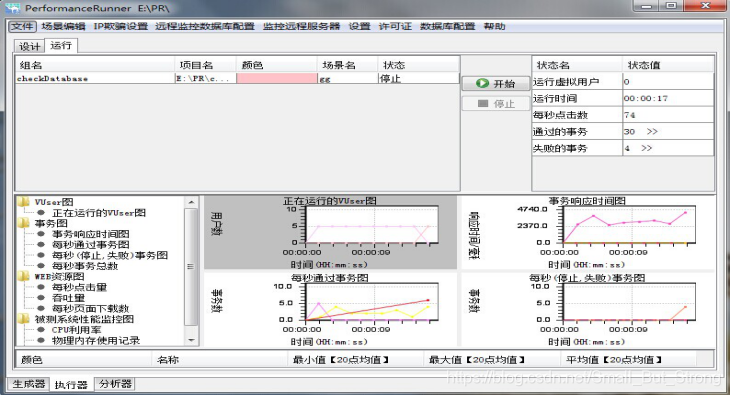The width and height of the screenshot is (730, 396).
Task: Open 远程监控数据库配置 menu
Action: tap(205, 27)
